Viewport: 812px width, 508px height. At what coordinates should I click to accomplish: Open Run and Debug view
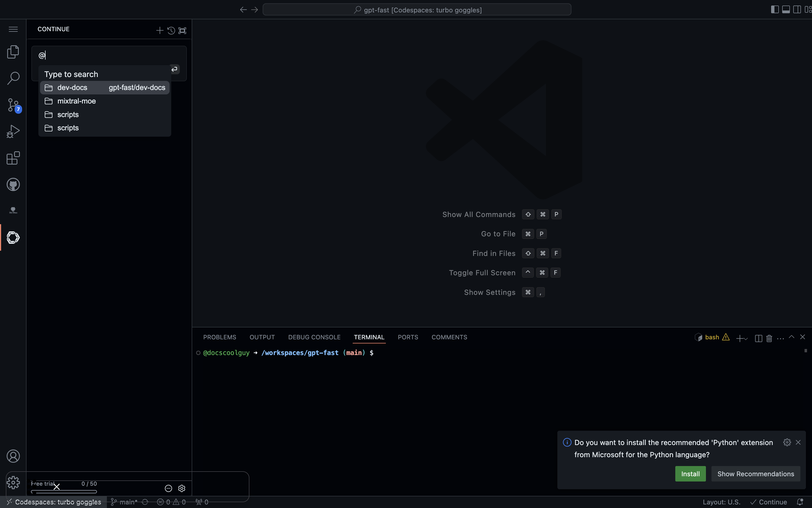click(x=13, y=131)
